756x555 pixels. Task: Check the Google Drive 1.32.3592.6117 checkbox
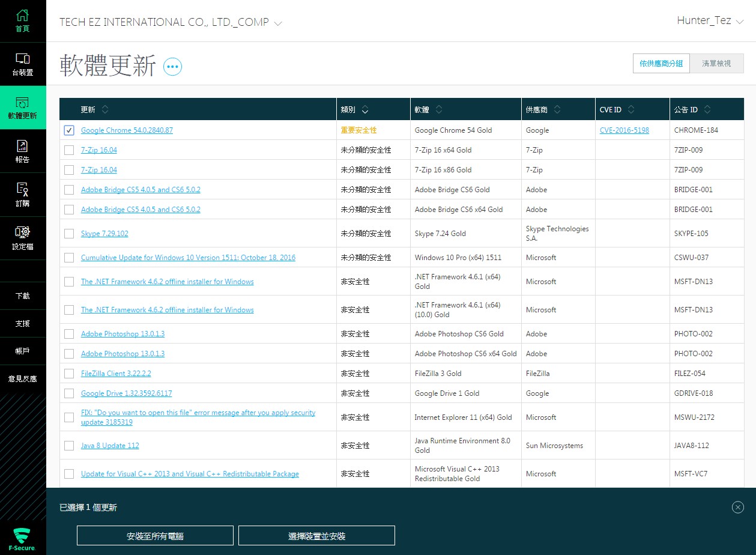[69, 393]
